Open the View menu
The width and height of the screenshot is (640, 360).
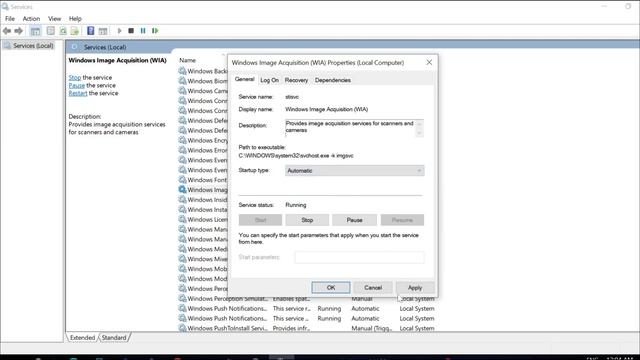54,19
